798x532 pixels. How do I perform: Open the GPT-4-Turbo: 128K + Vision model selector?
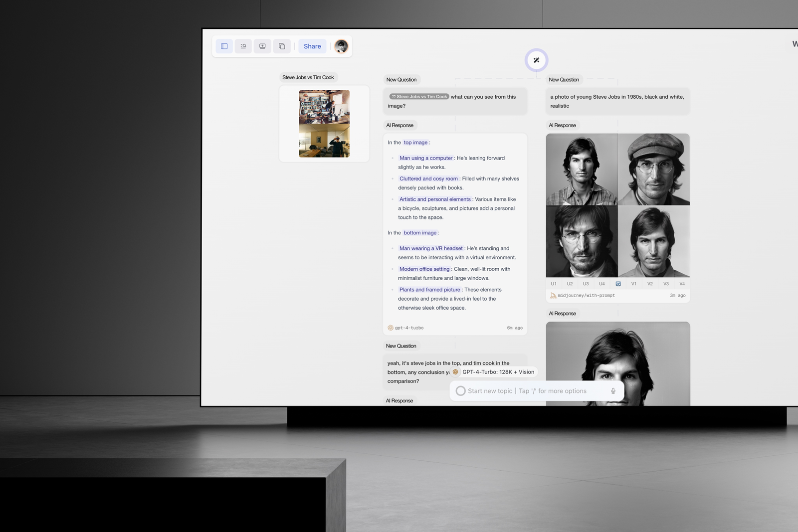(493, 372)
